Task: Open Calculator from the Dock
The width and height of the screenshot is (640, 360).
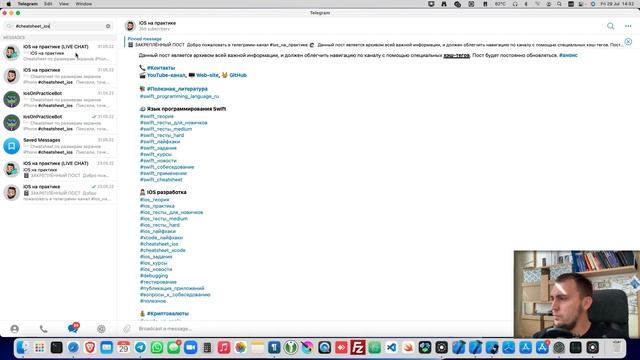Action: [207, 347]
